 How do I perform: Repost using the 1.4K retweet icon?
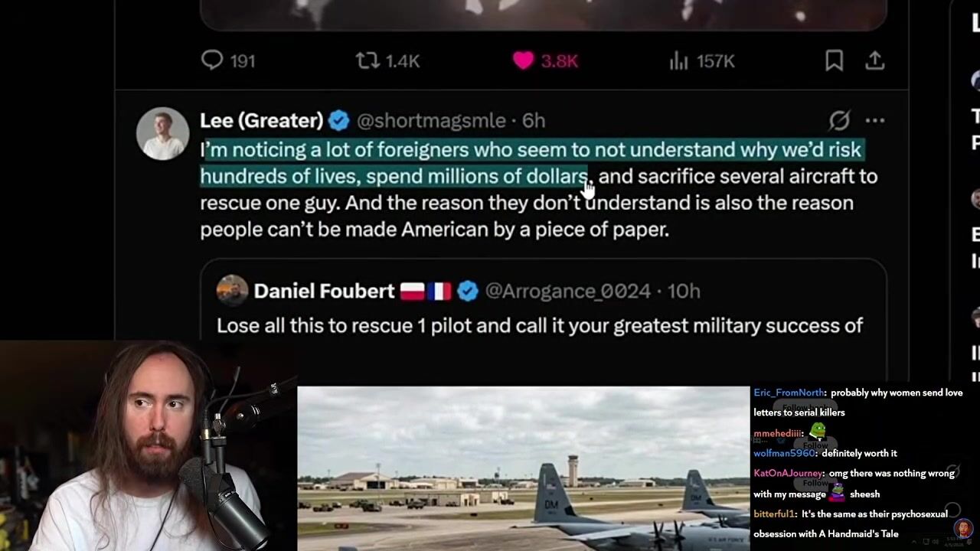click(x=367, y=60)
